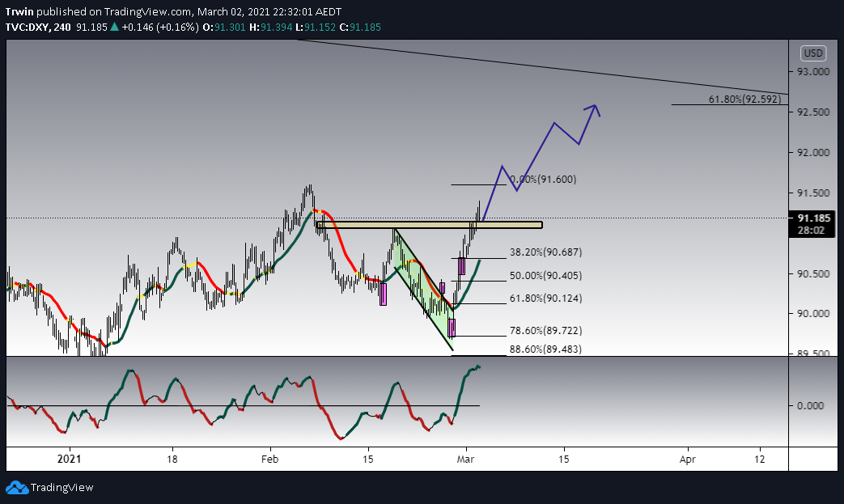Image resolution: width=844 pixels, height=504 pixels.
Task: Click the 93.000 price axis label
Action: click(x=813, y=71)
